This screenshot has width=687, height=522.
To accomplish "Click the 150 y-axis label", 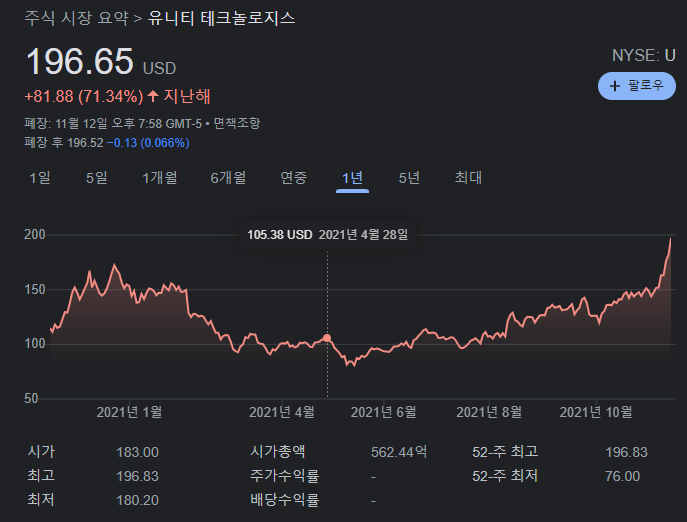I will coord(35,290).
